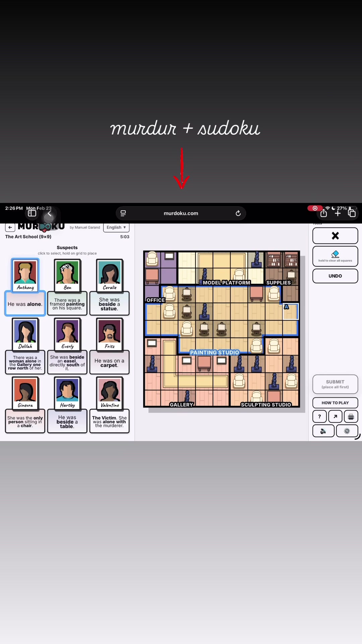Image resolution: width=362 pixels, height=644 pixels.
Task: Select Fritz's portrait card
Action: pos(110,334)
